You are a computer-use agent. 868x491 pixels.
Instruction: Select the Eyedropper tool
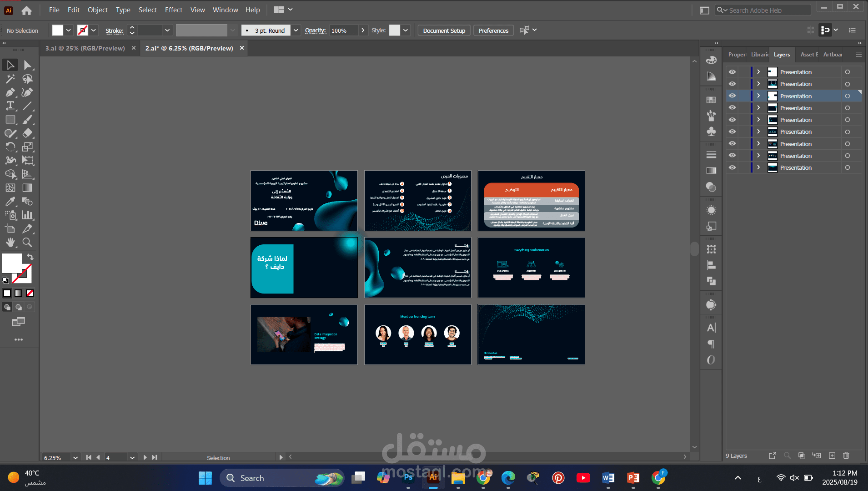tap(10, 202)
